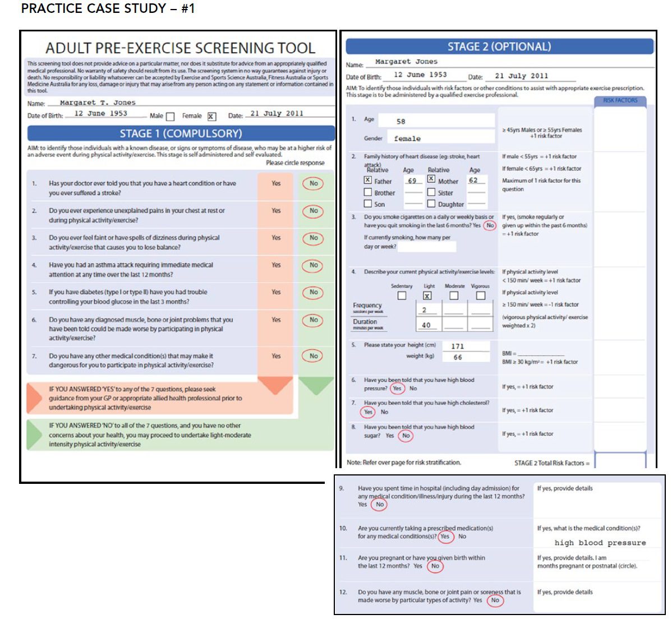This screenshot has width=672, height=619.
Task: Tick the Brother family history checkbox
Action: click(368, 192)
